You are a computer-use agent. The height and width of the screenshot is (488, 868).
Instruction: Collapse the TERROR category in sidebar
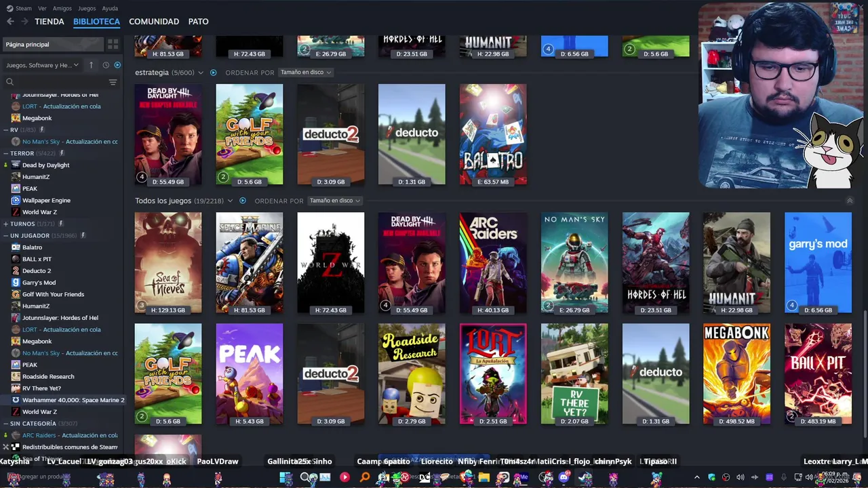click(5, 153)
